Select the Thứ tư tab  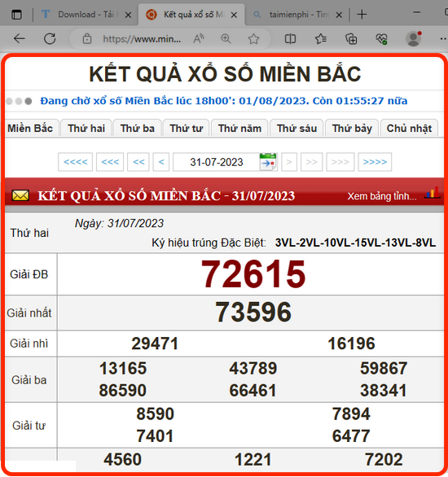coord(187,128)
